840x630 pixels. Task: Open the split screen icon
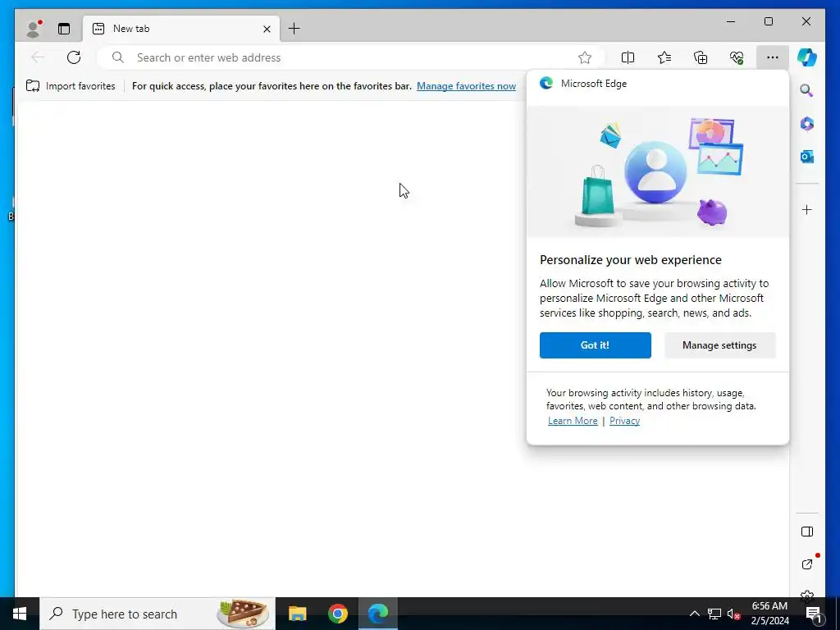pyautogui.click(x=628, y=57)
